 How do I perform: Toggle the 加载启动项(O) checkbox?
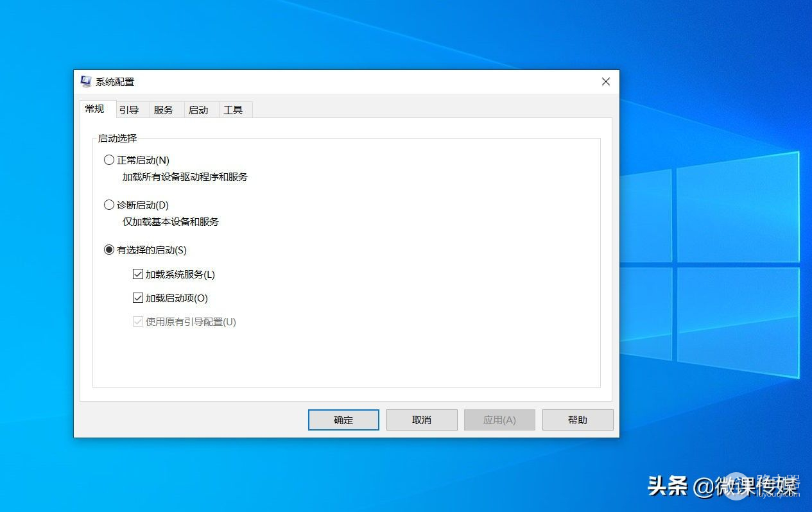137,298
